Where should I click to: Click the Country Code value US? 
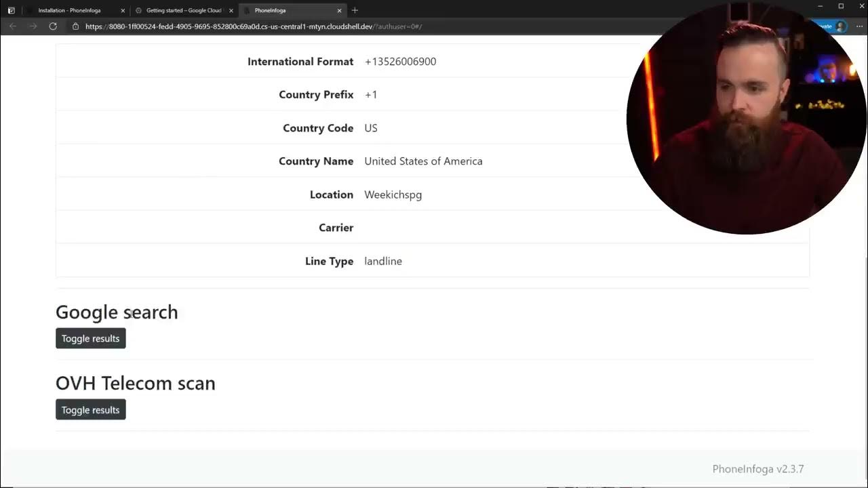click(371, 128)
